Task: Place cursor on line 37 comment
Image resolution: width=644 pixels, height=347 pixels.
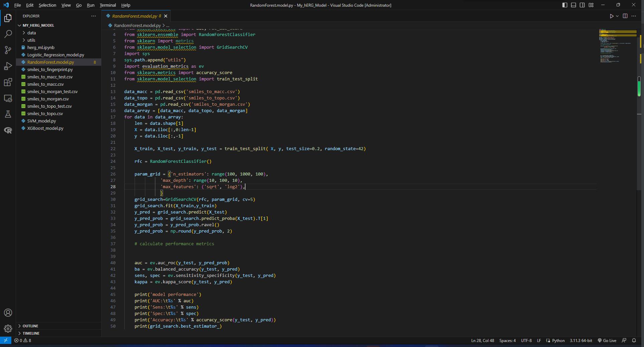Action: [174, 244]
